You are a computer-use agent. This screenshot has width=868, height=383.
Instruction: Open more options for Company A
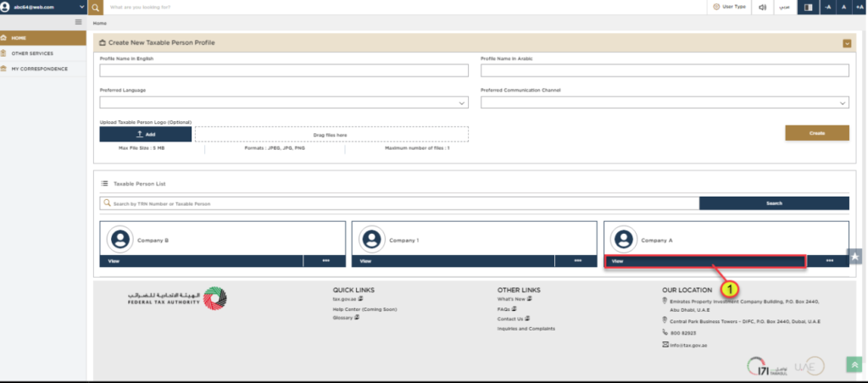point(829,261)
